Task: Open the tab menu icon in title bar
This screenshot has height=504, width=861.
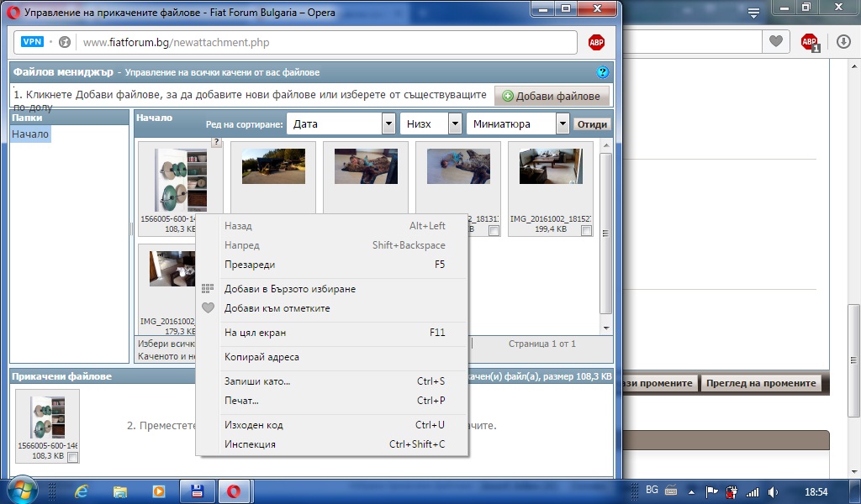Action: 753,12
